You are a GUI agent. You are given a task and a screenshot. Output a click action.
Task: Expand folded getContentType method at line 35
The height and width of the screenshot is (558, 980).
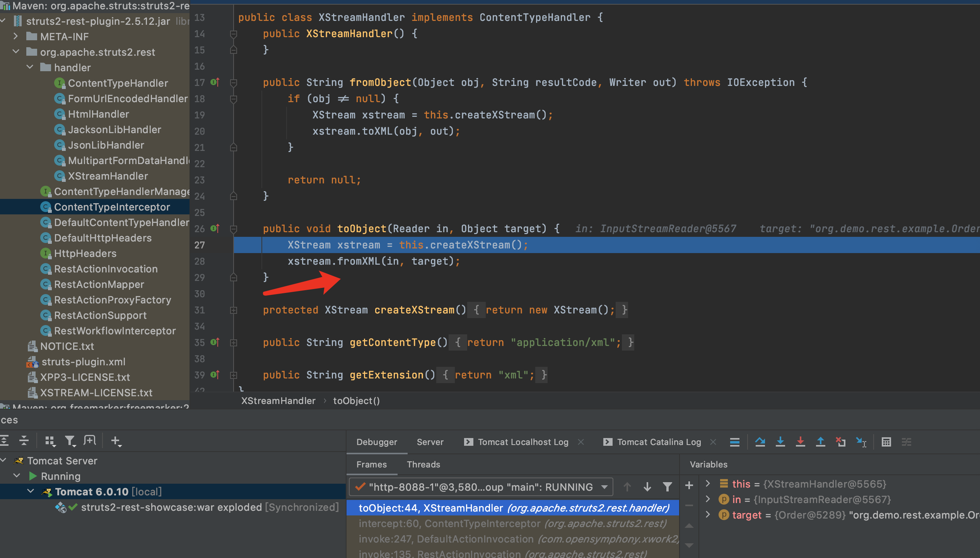click(234, 342)
